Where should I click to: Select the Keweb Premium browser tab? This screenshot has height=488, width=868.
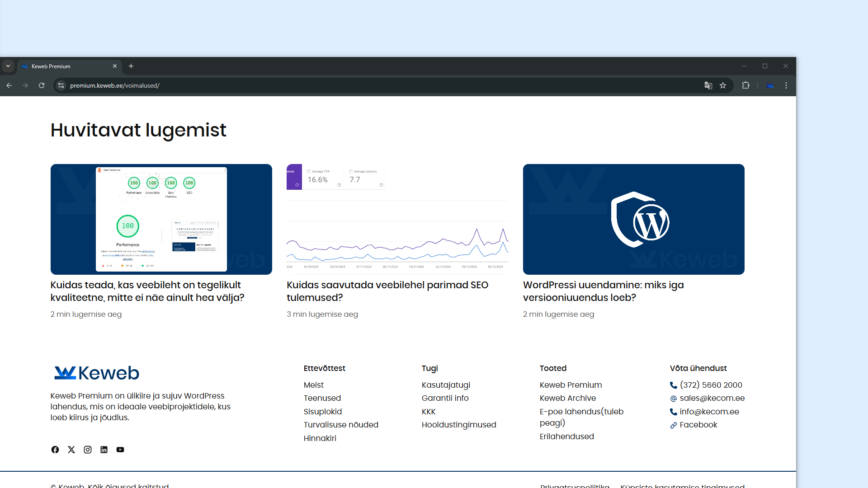(70, 66)
